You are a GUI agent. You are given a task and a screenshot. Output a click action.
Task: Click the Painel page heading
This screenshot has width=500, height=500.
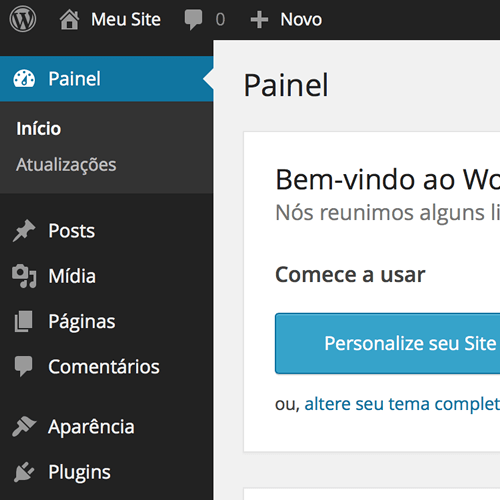pos(286,85)
